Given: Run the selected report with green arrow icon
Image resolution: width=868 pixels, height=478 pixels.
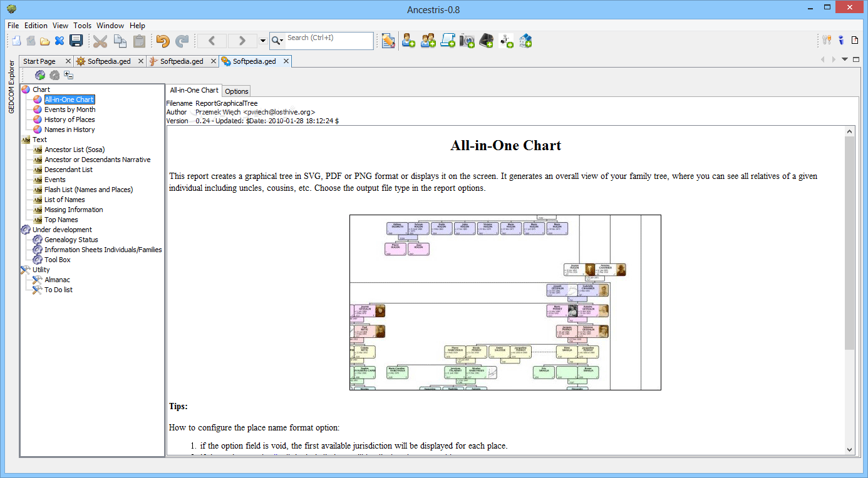Looking at the screenshot, I should pyautogui.click(x=40, y=75).
